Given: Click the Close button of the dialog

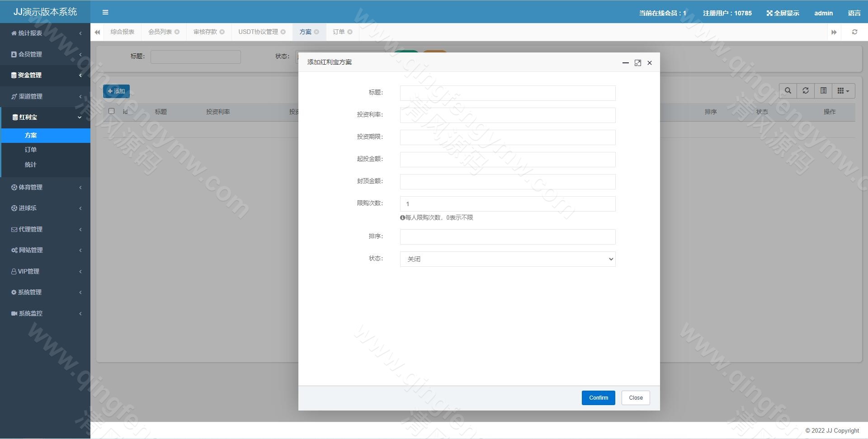Looking at the screenshot, I should tap(635, 397).
